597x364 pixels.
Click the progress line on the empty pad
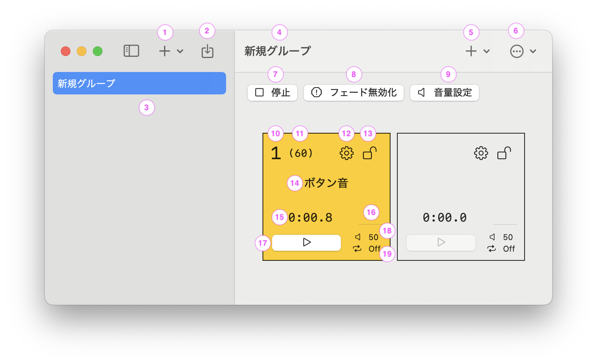(505, 224)
